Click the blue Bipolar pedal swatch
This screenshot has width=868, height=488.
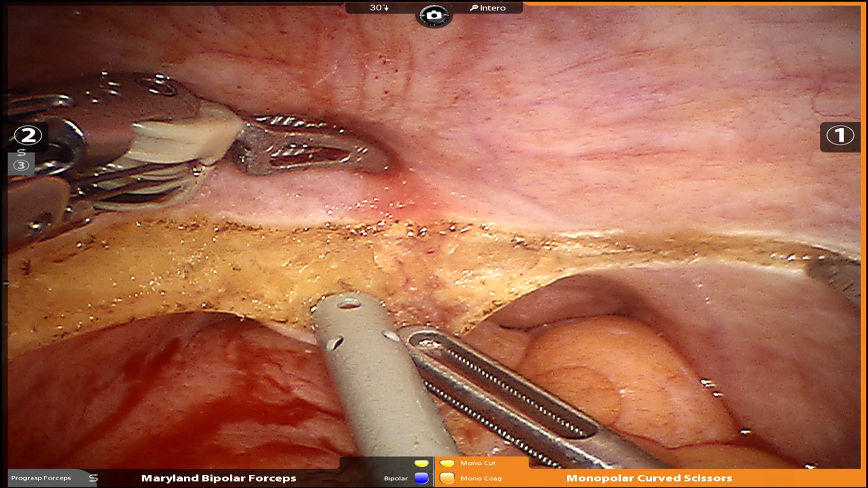pos(421,478)
